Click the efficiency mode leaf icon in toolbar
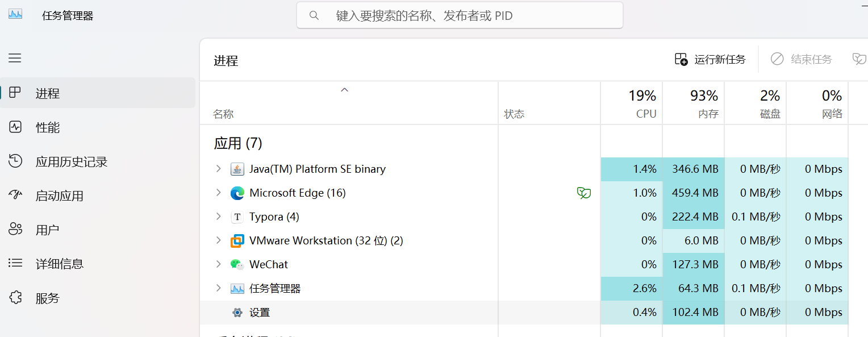868x337 pixels. (859, 59)
